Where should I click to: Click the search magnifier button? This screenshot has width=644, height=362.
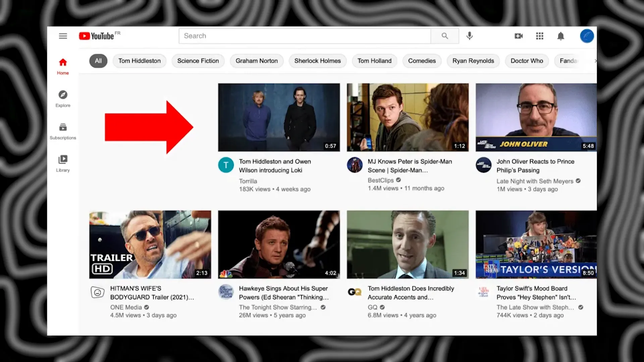pos(445,36)
